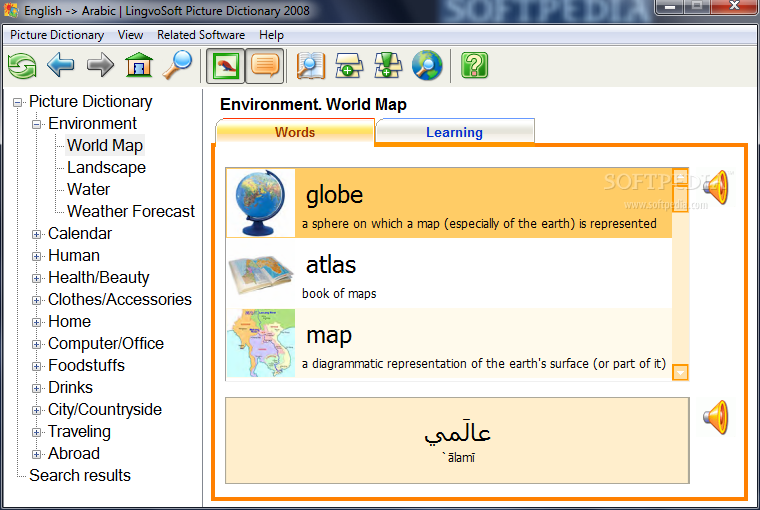Open the Related Software menu
The image size is (760, 510).
click(x=201, y=35)
